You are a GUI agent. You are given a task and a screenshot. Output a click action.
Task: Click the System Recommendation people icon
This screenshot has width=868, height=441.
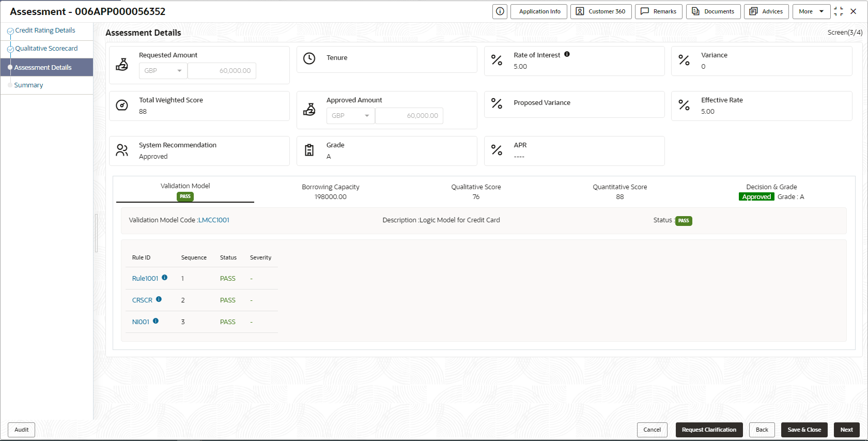122,150
